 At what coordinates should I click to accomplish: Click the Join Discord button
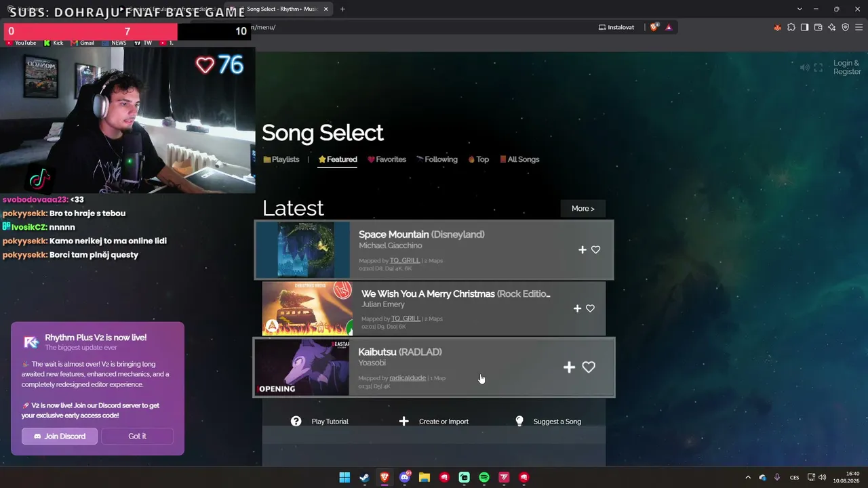coord(60,436)
